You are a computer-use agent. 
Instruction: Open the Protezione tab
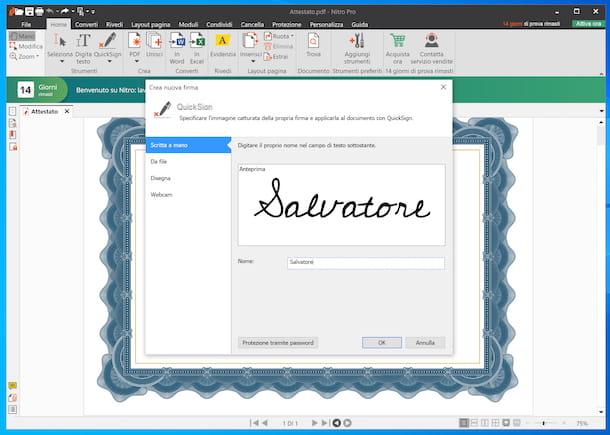tap(287, 24)
